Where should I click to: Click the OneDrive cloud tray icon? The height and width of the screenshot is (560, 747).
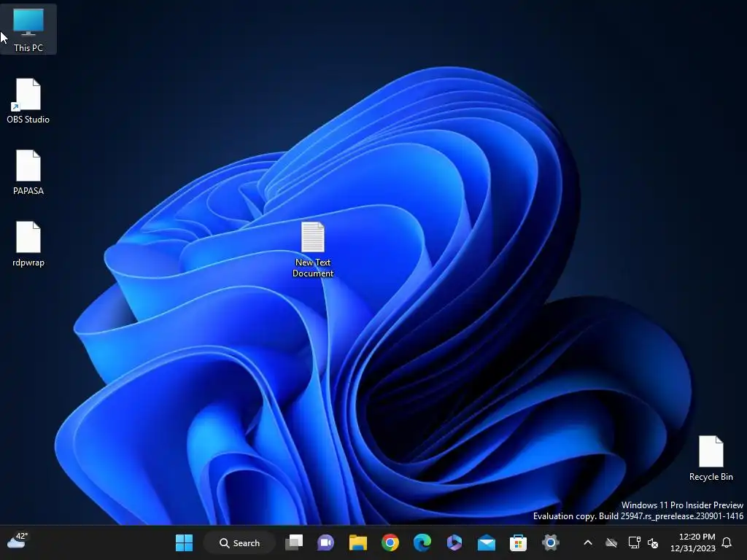611,542
